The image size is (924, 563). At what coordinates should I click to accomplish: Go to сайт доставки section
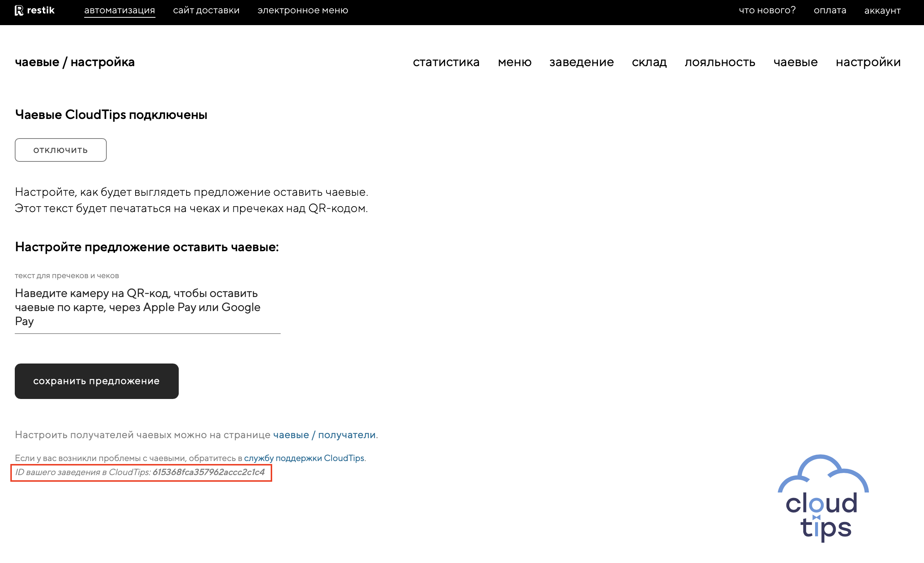(x=206, y=10)
